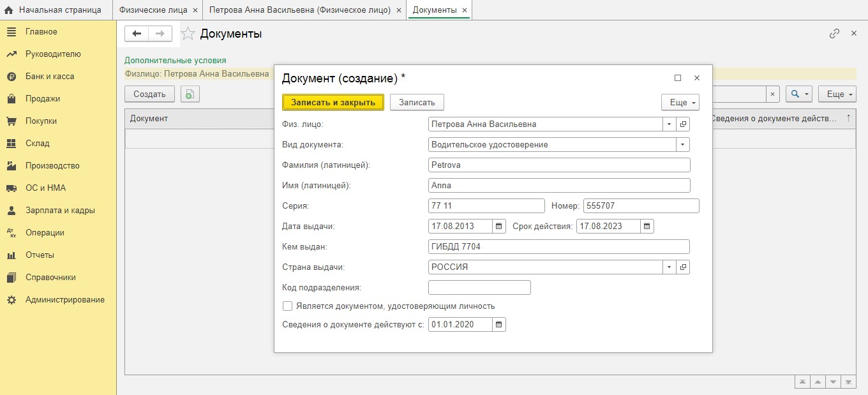Viewport: 868px width, 395px height.
Task: Open the dialog's Еще menu
Action: [x=680, y=103]
